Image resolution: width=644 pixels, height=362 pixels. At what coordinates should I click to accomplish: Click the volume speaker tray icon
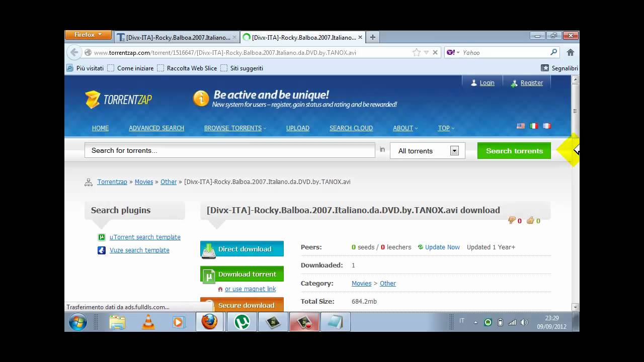point(524,322)
